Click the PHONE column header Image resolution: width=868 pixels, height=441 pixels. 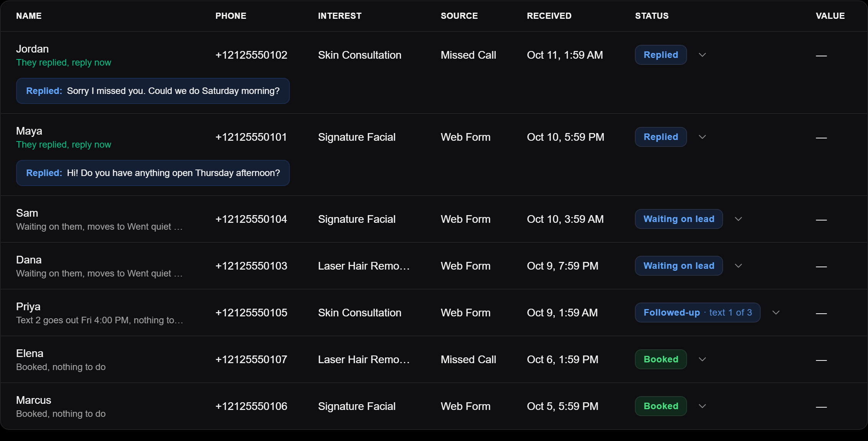(231, 16)
